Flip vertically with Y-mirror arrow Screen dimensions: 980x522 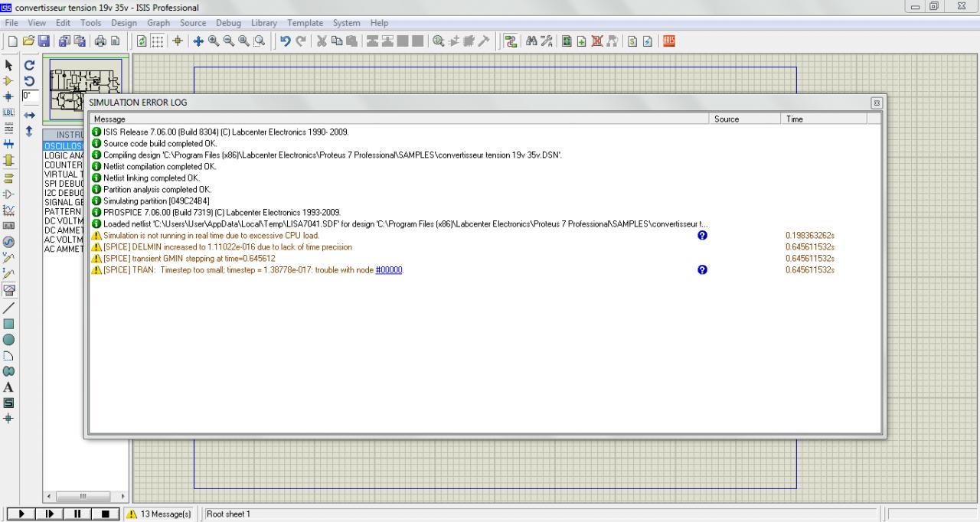30,131
